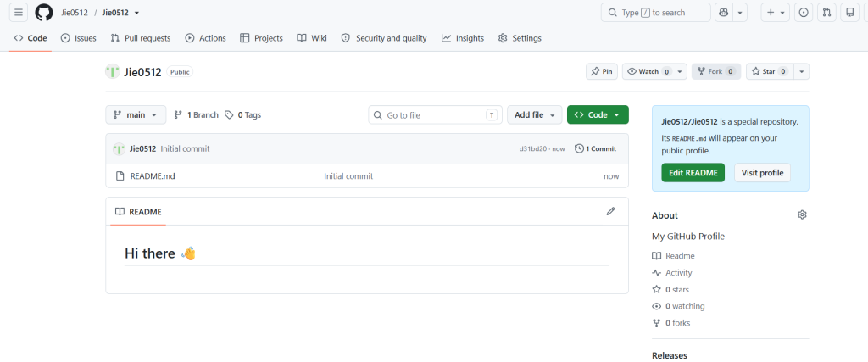
Task: Open the Watch notifications dropdown
Action: [655, 71]
